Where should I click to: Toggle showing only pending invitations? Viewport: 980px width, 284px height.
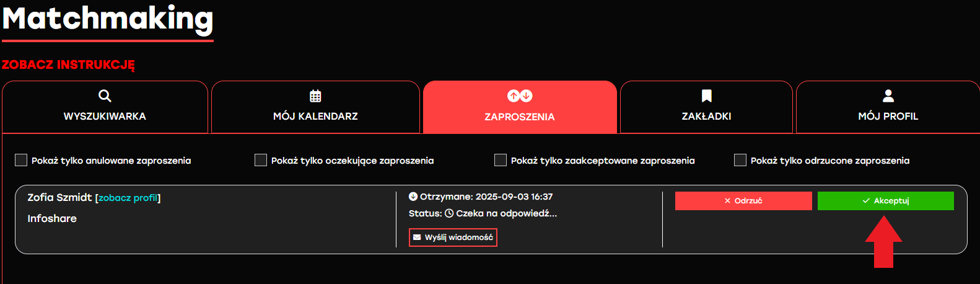coord(261,161)
